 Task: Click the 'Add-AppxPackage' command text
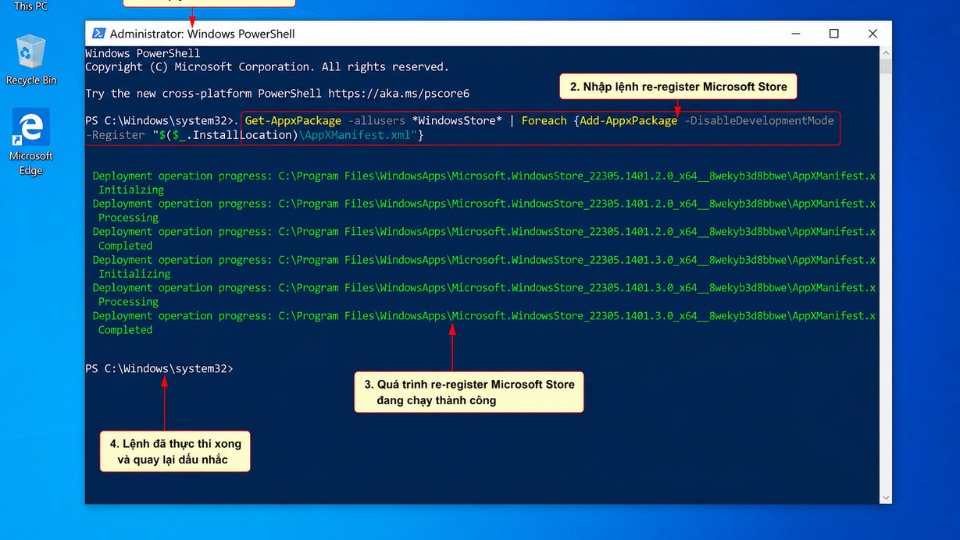[x=628, y=121]
